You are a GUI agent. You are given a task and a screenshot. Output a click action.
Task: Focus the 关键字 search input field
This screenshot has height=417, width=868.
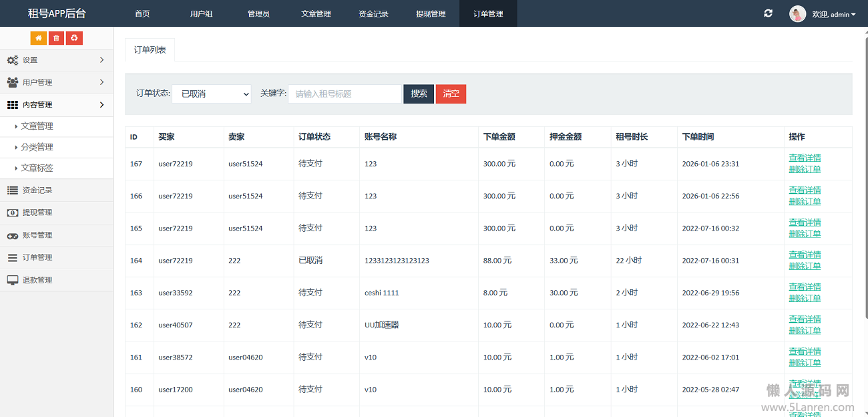click(345, 94)
